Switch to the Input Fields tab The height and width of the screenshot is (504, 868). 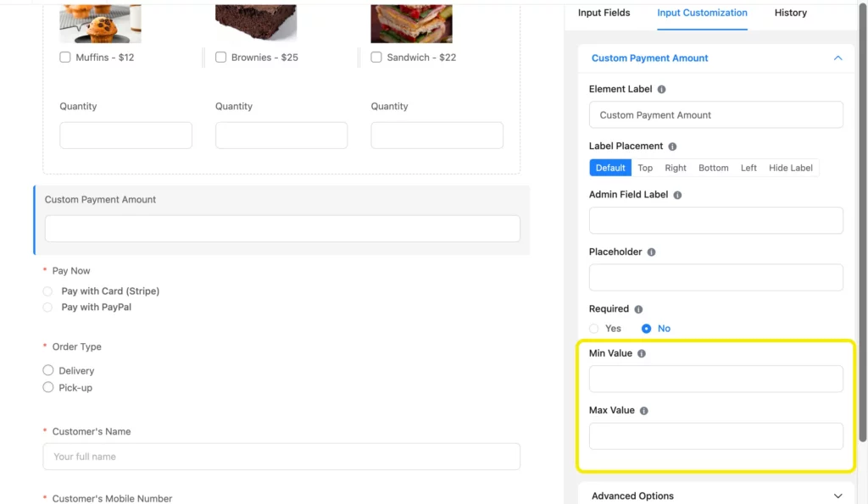(604, 13)
